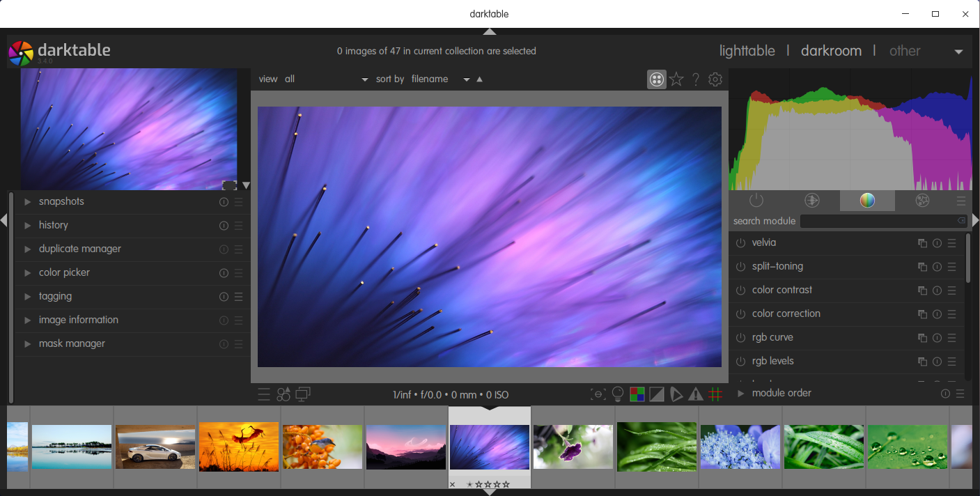The height and width of the screenshot is (496, 980).
Task: Create a new instance of split-toning module
Action: click(922, 267)
